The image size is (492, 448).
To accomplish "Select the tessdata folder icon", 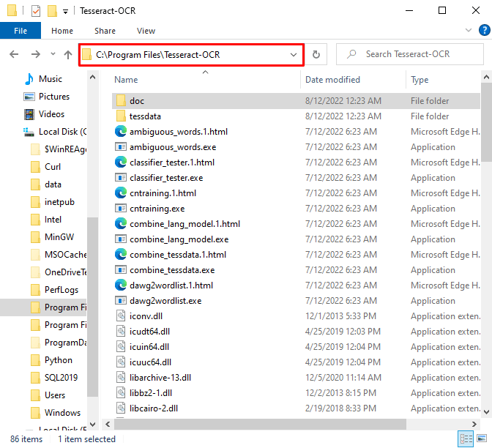I will [121, 116].
